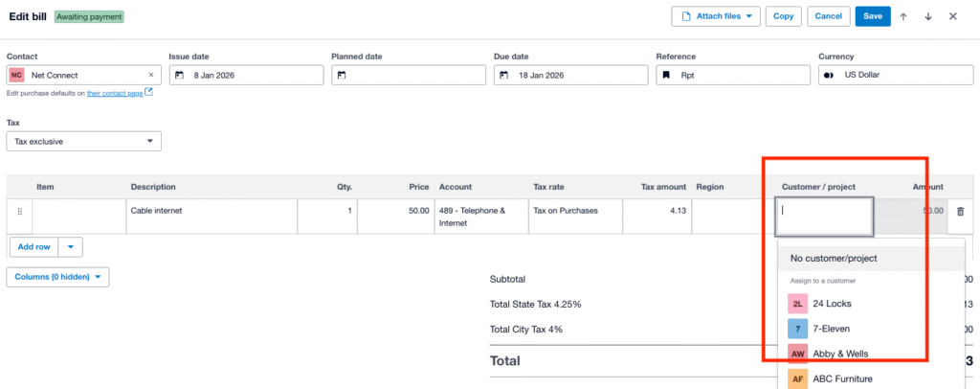Close the Edit bill screen
This screenshot has width=980, height=389.
point(952,16)
